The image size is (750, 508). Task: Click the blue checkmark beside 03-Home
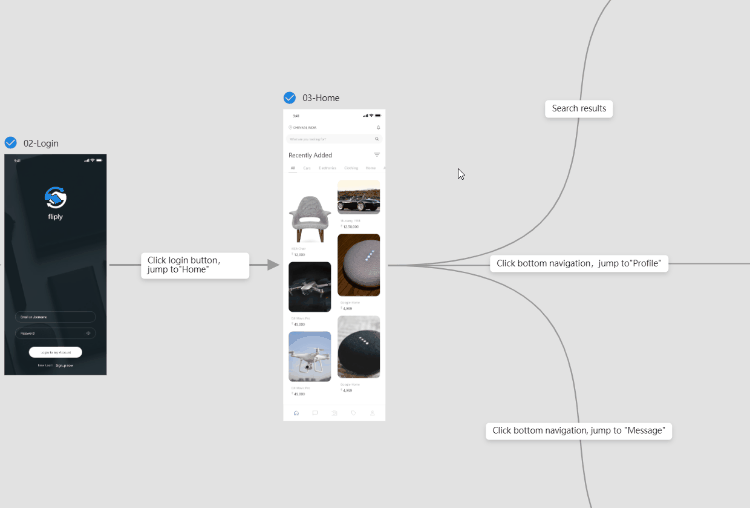[x=290, y=98]
